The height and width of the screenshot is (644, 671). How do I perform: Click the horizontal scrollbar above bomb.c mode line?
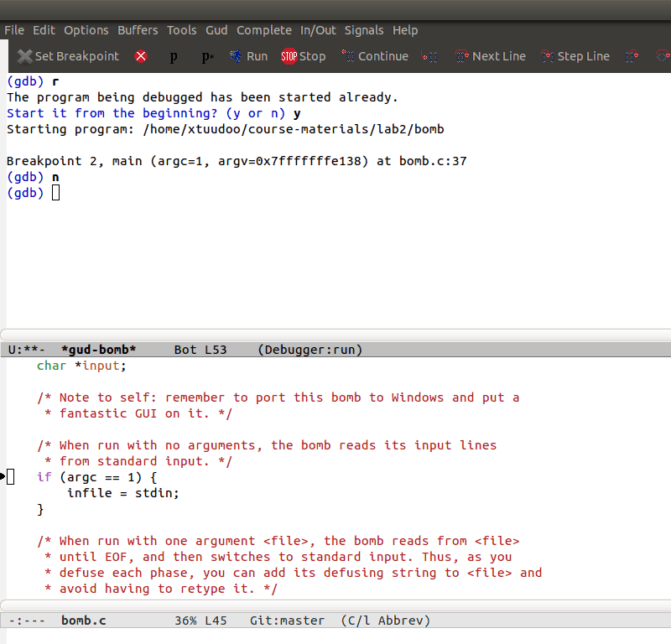335,606
